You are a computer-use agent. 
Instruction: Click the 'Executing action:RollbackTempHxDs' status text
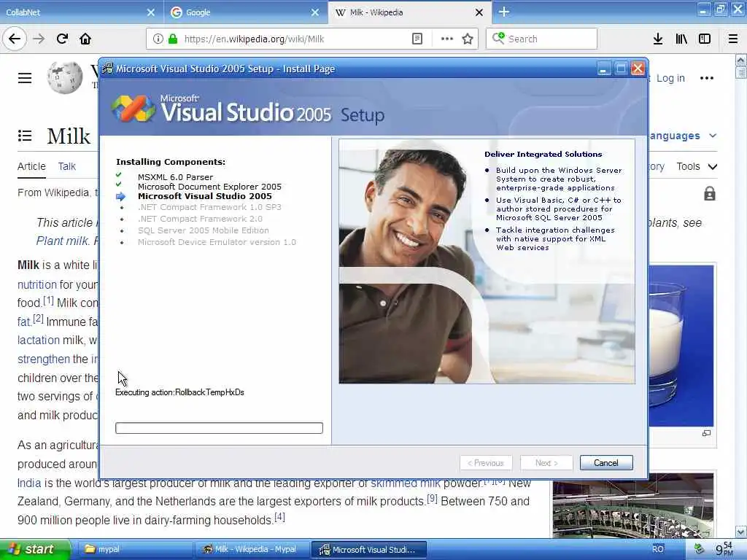(x=179, y=392)
